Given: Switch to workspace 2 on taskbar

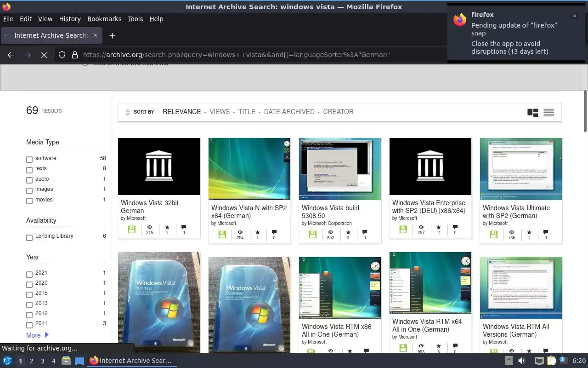Looking at the screenshot, I should 31,361.
